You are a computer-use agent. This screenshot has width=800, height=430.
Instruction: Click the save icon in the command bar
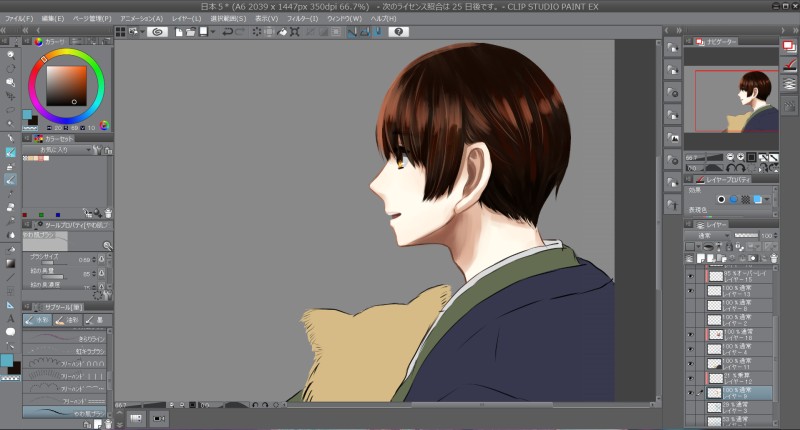203,32
